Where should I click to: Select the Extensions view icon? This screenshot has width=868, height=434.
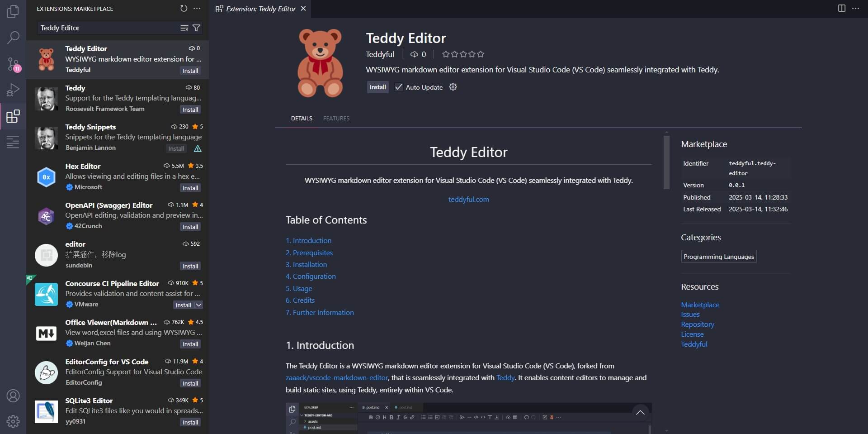point(13,116)
